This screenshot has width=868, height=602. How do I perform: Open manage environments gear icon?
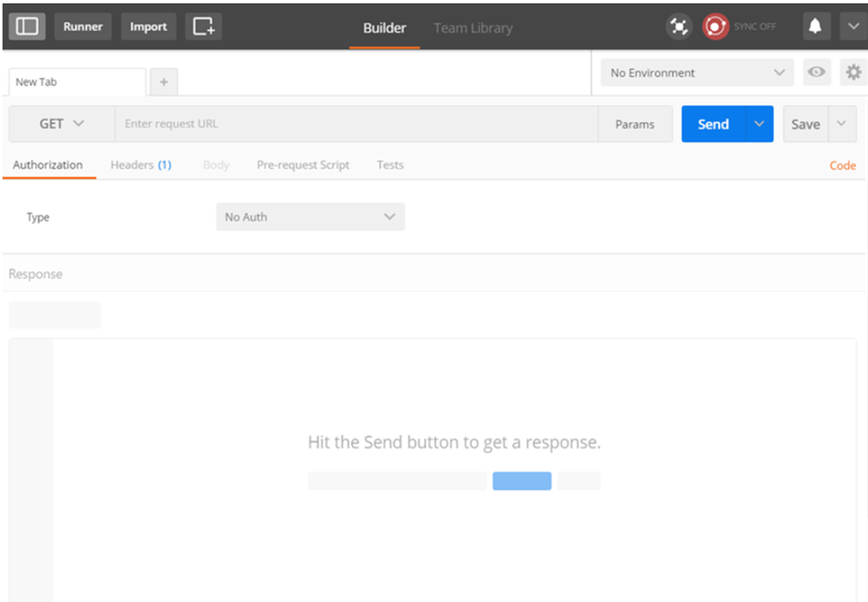coord(853,72)
